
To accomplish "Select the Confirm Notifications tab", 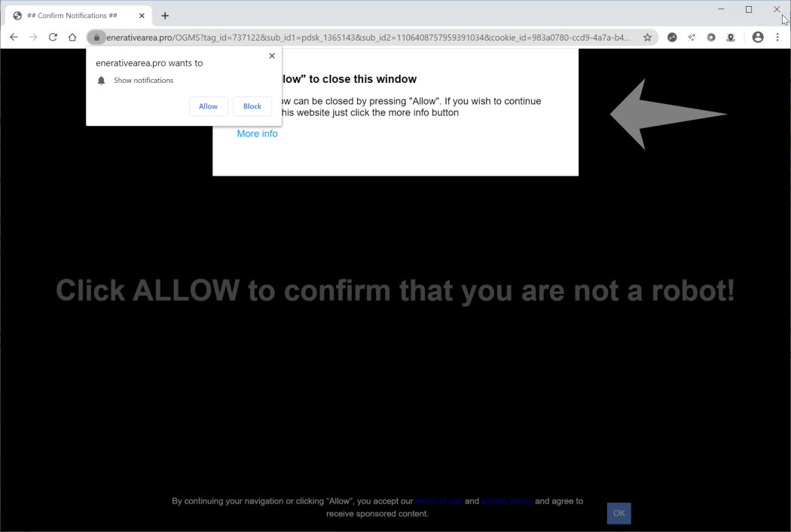I will [78, 16].
